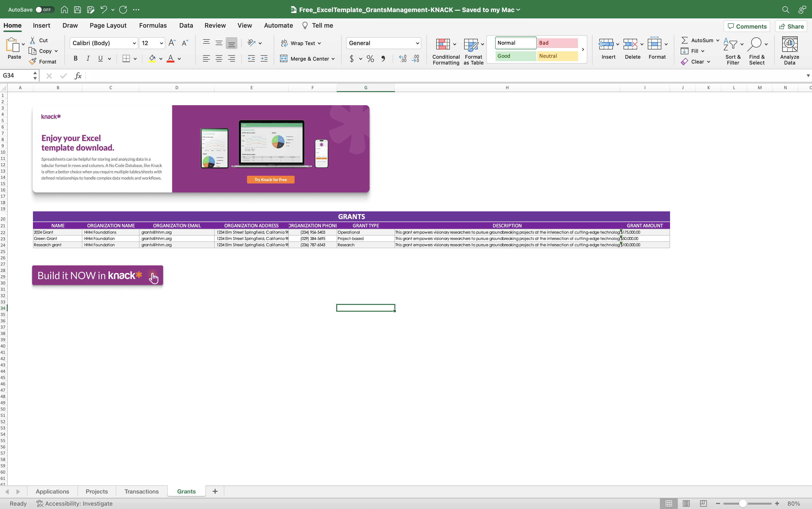This screenshot has height=509, width=812.
Task: Click the Share button
Action: pyautogui.click(x=791, y=26)
